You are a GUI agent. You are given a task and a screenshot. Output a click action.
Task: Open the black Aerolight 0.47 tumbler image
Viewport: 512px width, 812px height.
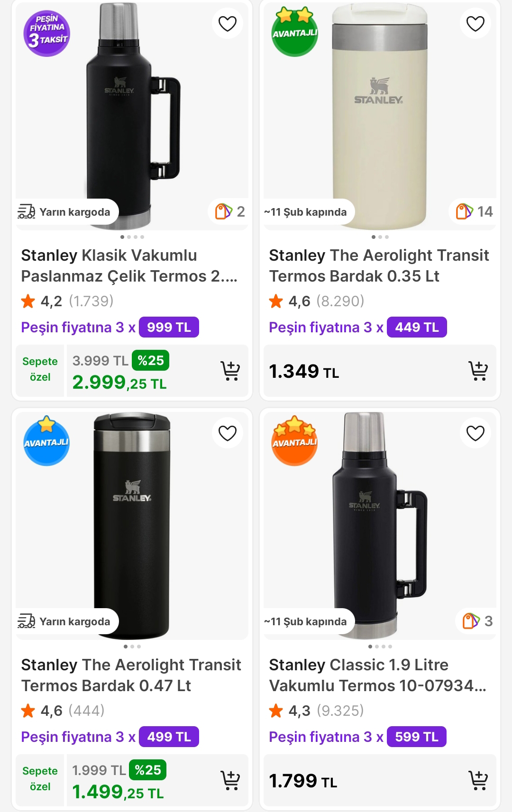[x=132, y=521]
